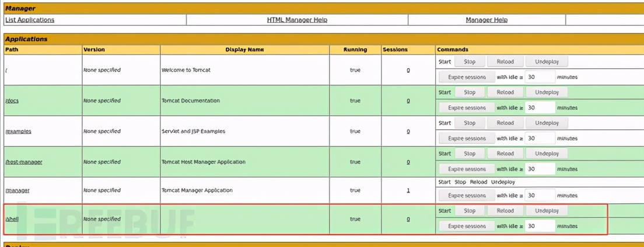Image resolution: width=644 pixels, height=247 pixels.
Task: Reload the Tomcat Host Manager Application
Action: coord(505,153)
